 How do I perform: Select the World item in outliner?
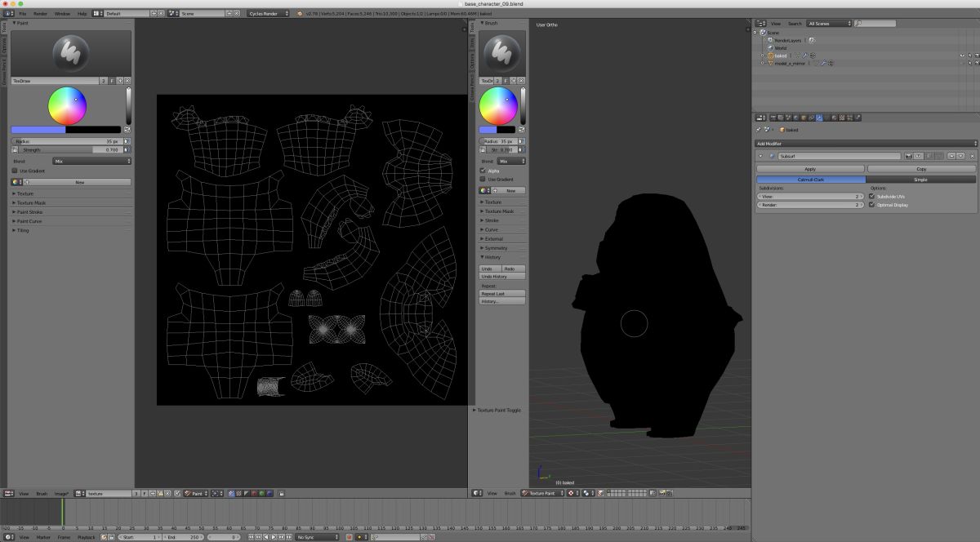[x=781, y=47]
